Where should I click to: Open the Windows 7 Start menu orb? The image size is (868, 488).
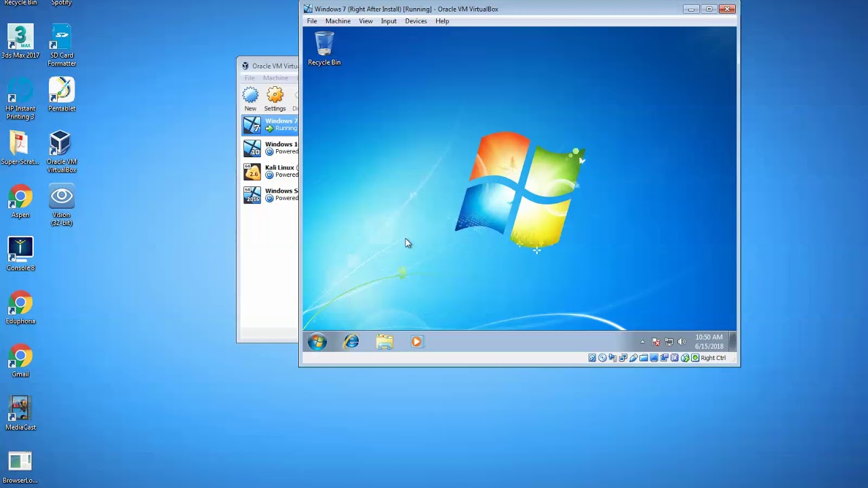pos(317,342)
